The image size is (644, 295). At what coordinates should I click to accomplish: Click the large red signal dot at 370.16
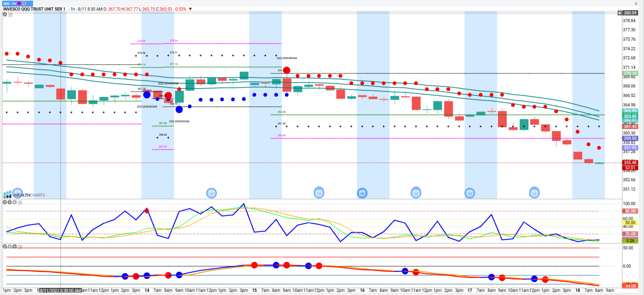287,70
